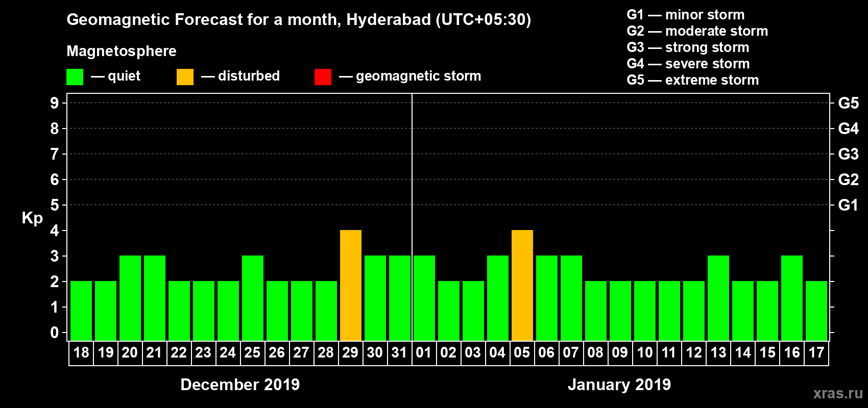The height and width of the screenshot is (408, 868).
Task: Click date label 09 on the axis
Action: (620, 352)
